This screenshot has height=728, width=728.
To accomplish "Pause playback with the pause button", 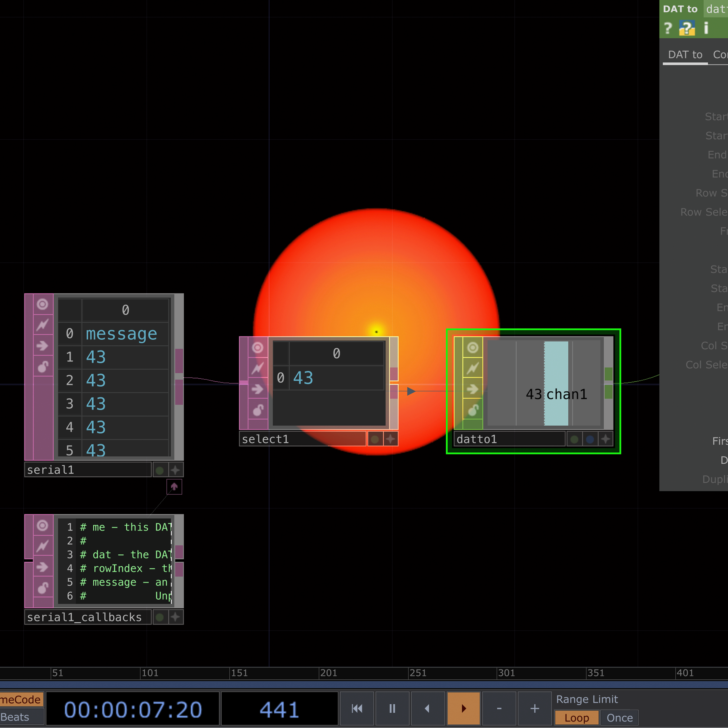I will point(392,708).
